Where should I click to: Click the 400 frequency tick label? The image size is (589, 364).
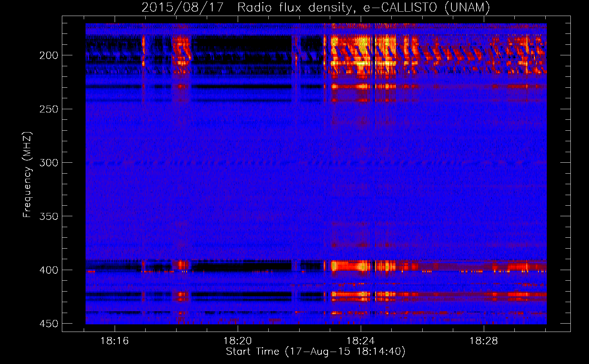(49, 270)
